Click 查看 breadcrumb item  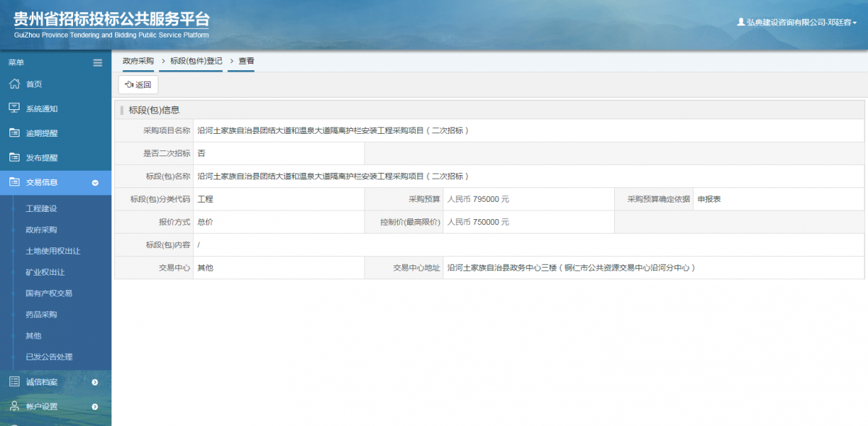click(247, 61)
